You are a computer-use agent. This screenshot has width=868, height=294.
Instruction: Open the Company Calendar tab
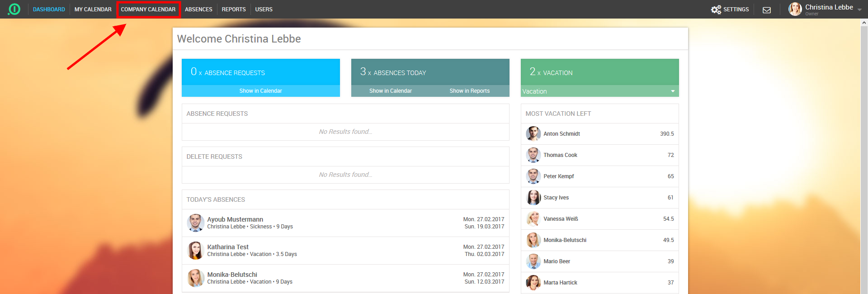[x=148, y=9]
